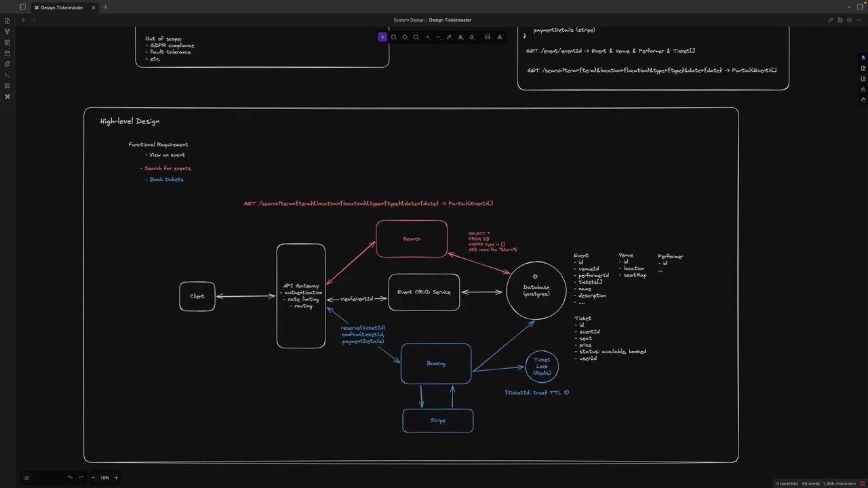Image resolution: width=868 pixels, height=488 pixels.
Task: Open daily note calendar ribbon icon
Action: pyautogui.click(x=7, y=53)
